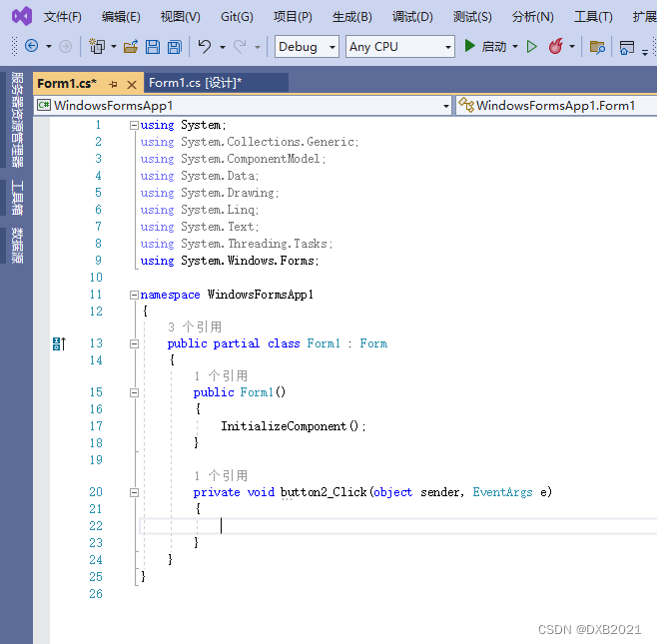The image size is (657, 644).
Task: Click the class inheritance margin icon on line 13
Action: tap(59, 343)
